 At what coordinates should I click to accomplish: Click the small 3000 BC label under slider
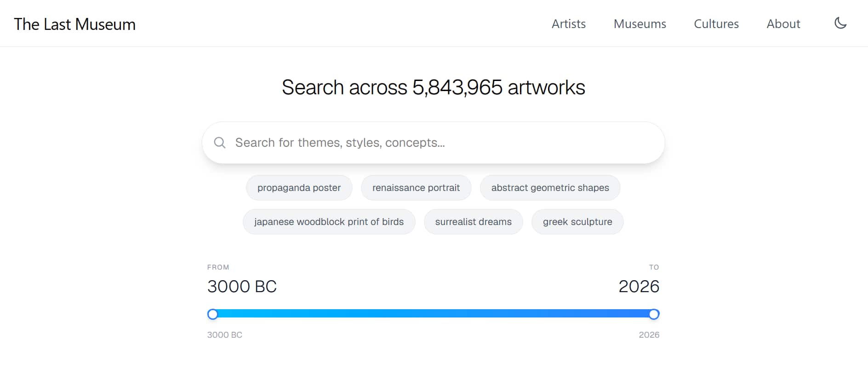click(225, 335)
